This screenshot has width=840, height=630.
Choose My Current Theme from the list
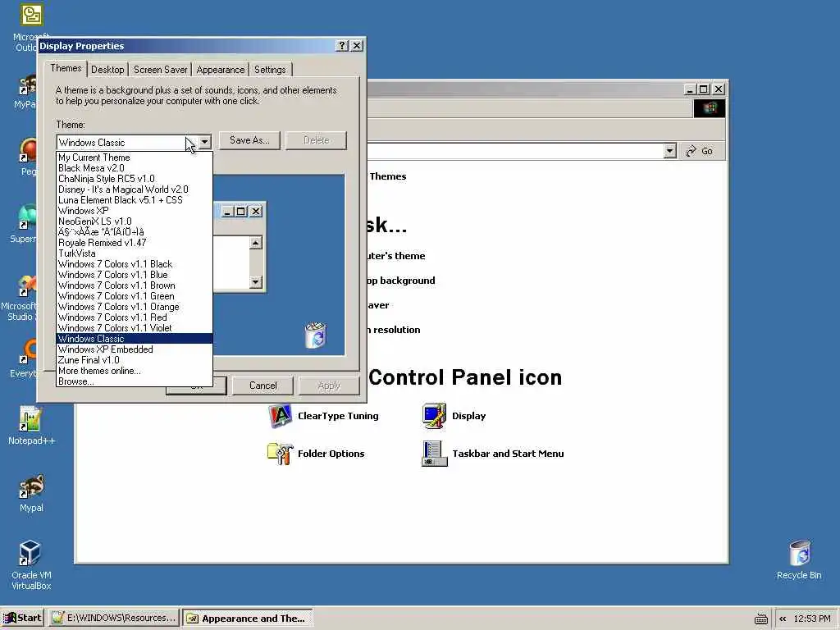pos(135,157)
